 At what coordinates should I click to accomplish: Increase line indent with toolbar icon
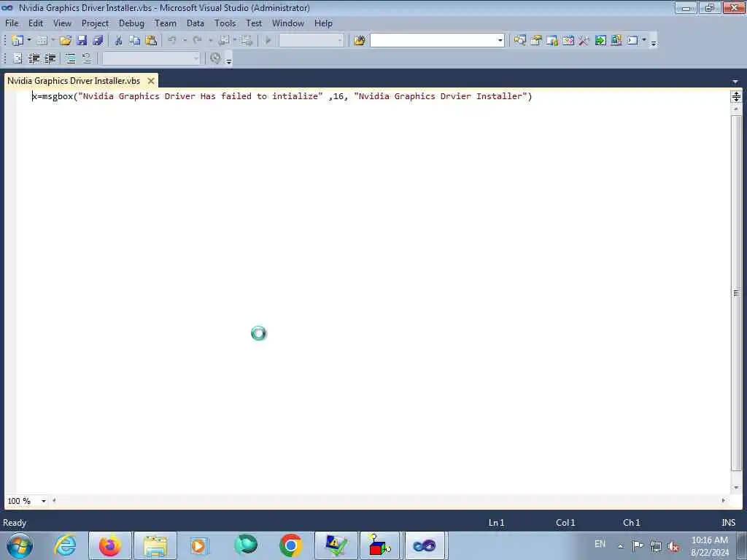tap(50, 58)
